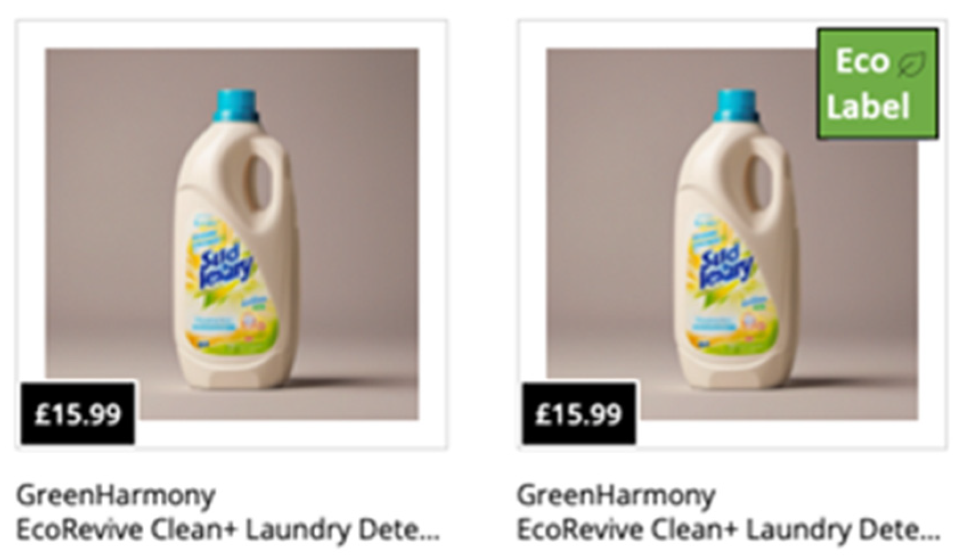Select £15.99 price tag on product without eco label
The image size is (962, 560).
pos(78,414)
